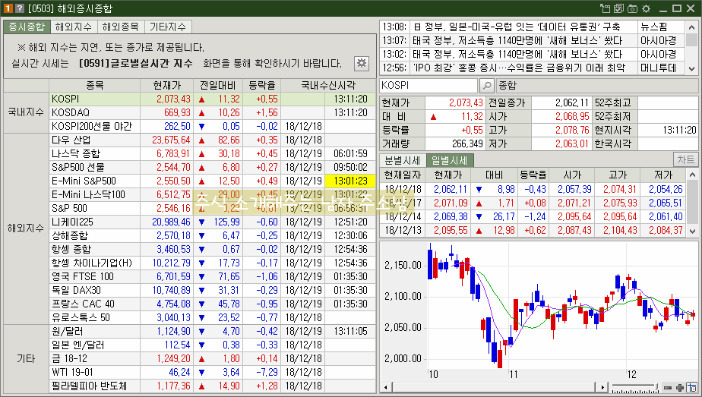Select the 일본 엔/달러 row
Image resolution: width=702 pixels, height=397 pixels.
coord(212,345)
